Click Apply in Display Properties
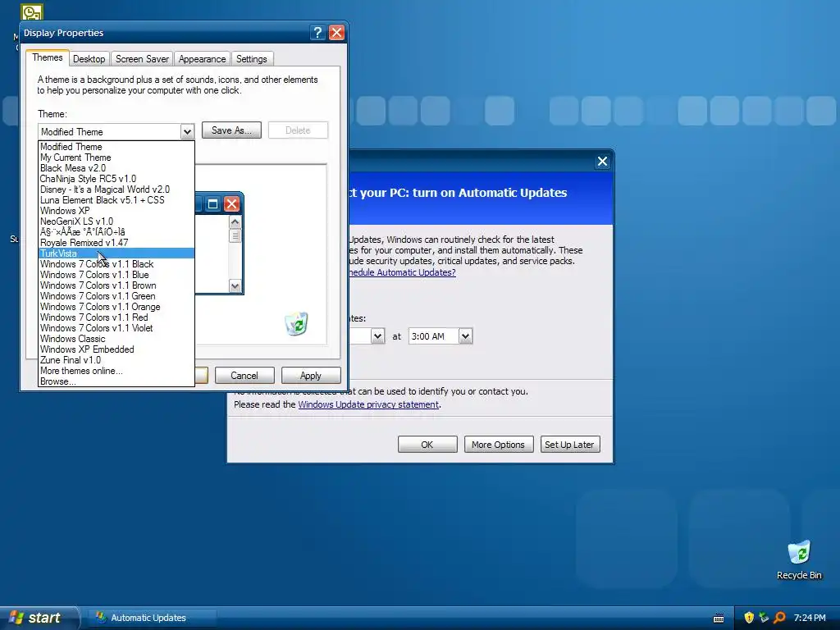 [311, 376]
